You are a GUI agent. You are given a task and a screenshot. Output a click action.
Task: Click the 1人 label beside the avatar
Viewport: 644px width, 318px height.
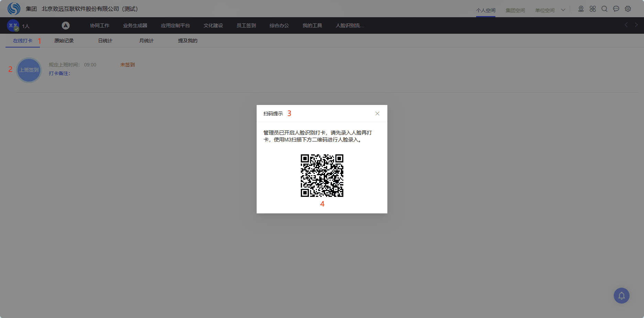26,26
